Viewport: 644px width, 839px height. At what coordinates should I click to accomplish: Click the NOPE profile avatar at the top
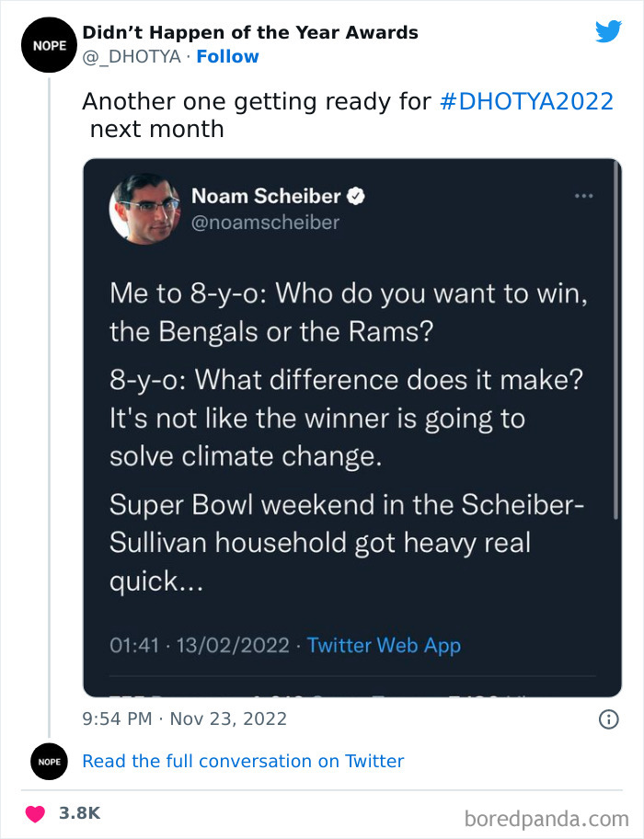pos(49,44)
